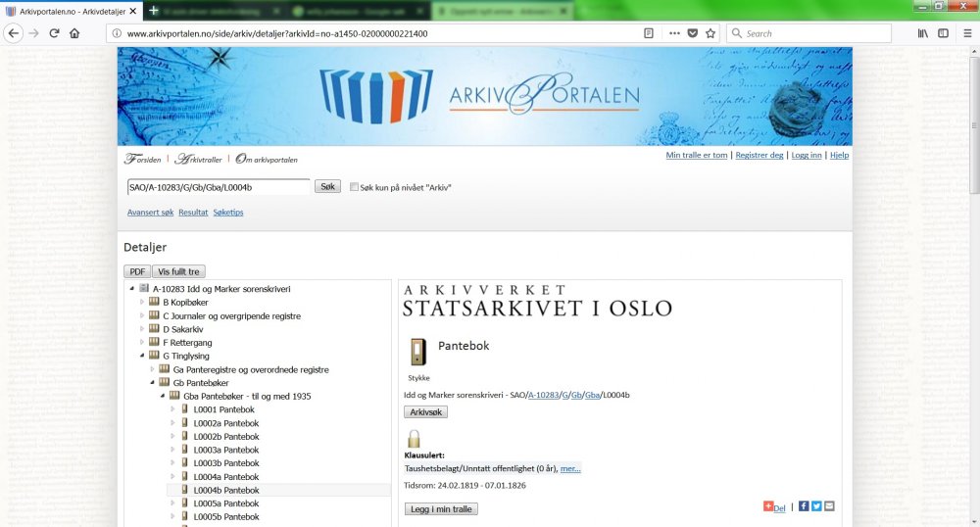Open the Forsiden menu item
The height and width of the screenshot is (527, 980).
point(142,159)
